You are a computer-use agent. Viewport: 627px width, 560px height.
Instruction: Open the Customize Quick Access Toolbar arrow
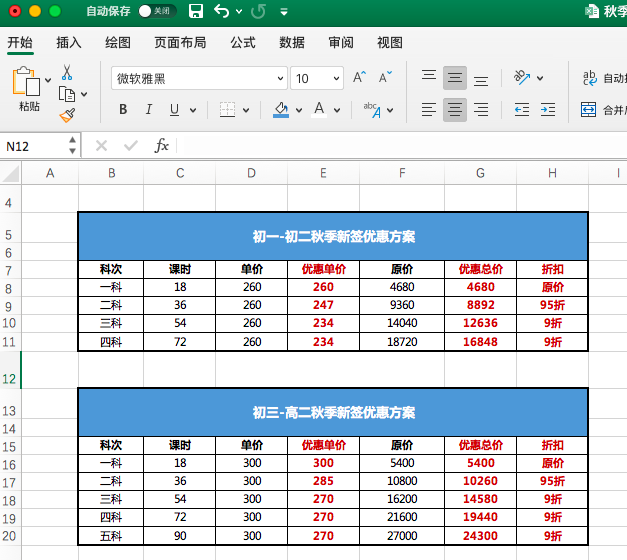click(x=284, y=12)
